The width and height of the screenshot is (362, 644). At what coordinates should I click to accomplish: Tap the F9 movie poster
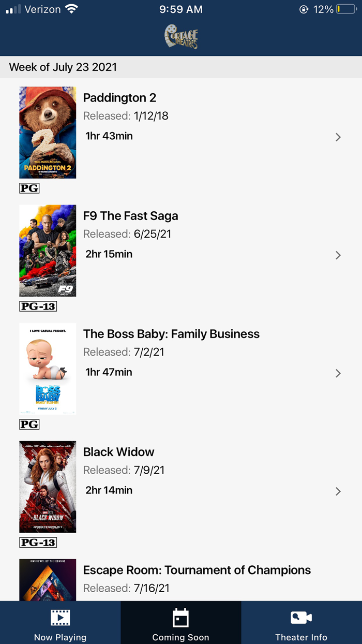(x=48, y=251)
